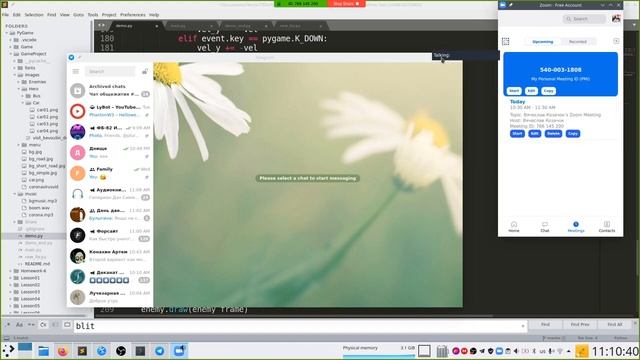Image resolution: width=640 pixels, height=360 pixels.
Task: Open Zoom Chat section
Action: tap(544, 227)
